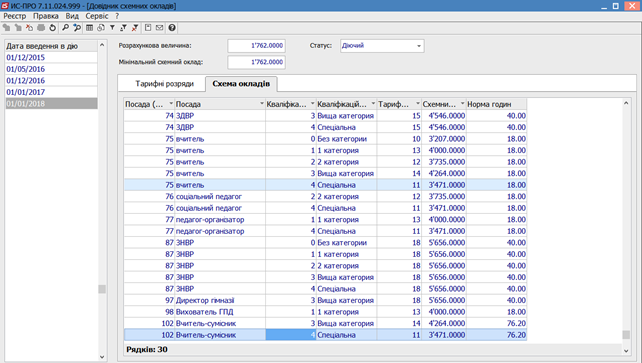This screenshot has height=363, width=642.
Task: Click scroll up arrow of date list
Action: click(x=102, y=45)
